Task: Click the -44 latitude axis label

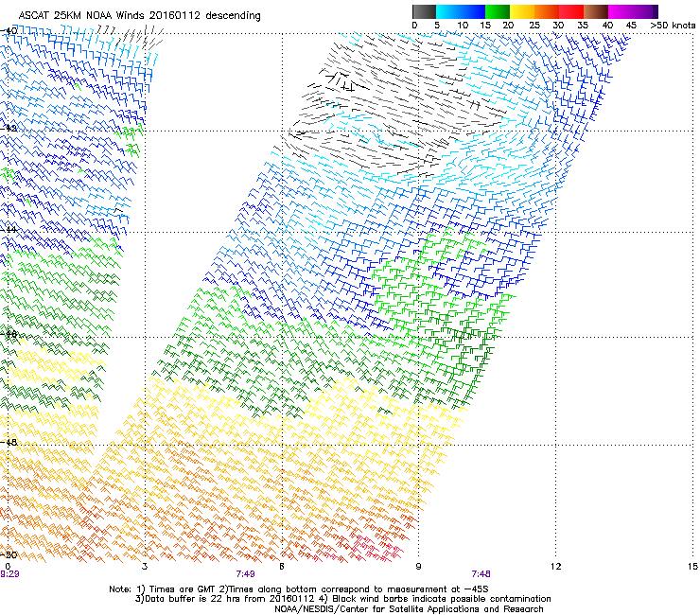Action: pyautogui.click(x=9, y=229)
